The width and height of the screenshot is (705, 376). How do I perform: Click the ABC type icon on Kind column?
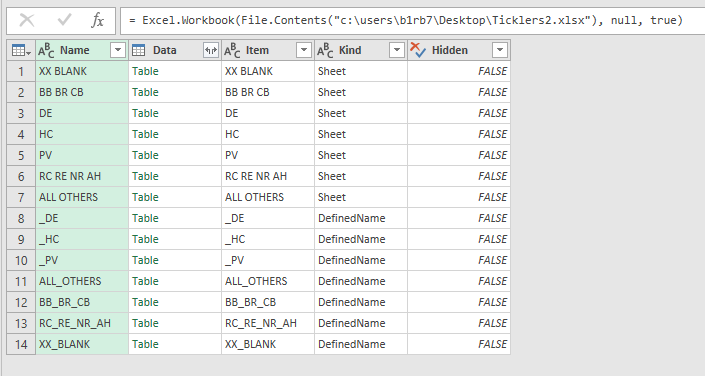325,50
